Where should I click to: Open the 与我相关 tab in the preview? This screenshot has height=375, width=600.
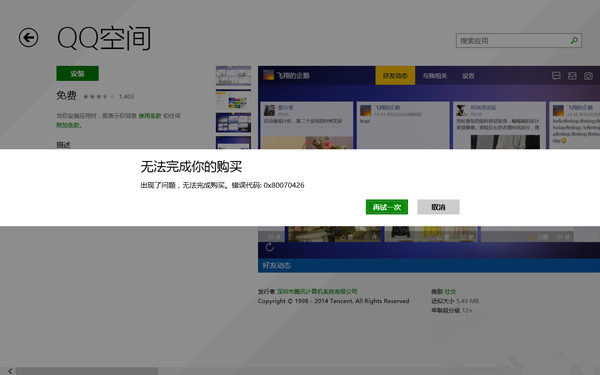434,76
